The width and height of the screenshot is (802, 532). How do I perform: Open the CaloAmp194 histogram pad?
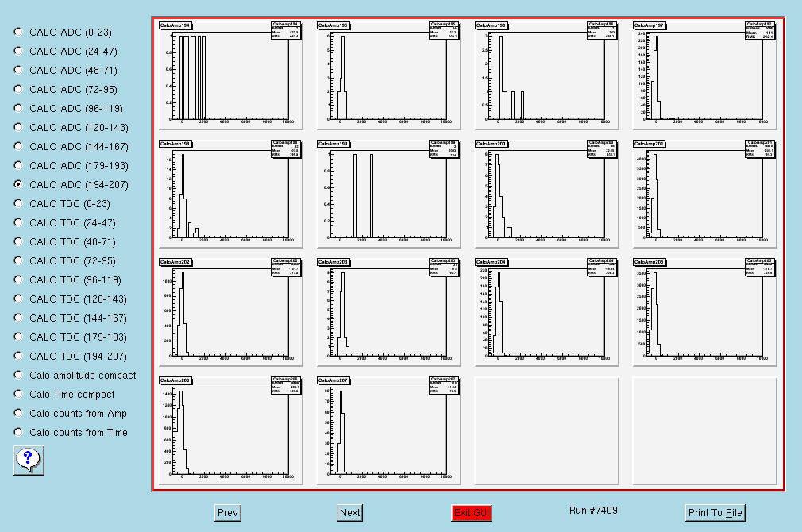231,75
